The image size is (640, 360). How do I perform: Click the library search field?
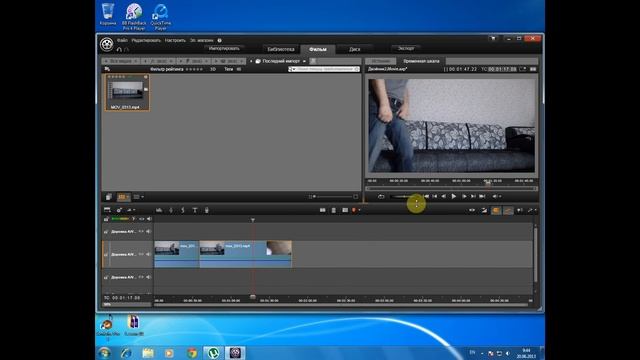coord(324,69)
